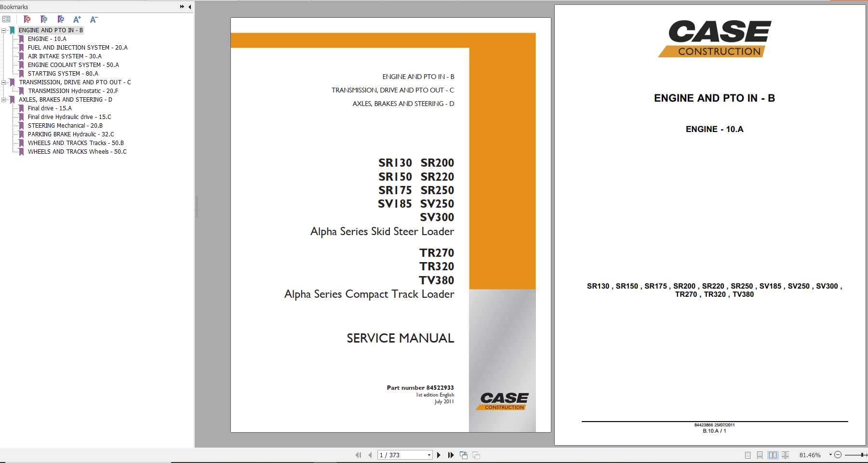Open the ENGINE - 10.A bookmark

47,39
